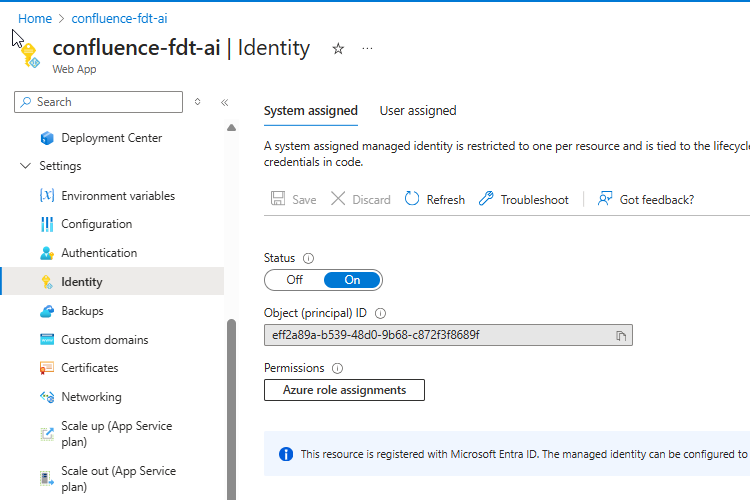The height and width of the screenshot is (500, 750).
Task: Click the Configuration bars icon
Action: pos(47,224)
